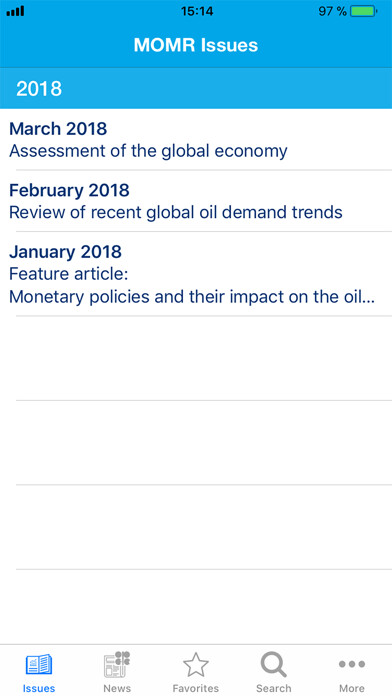Go to the Search tab label
This screenshot has width=392, height=696.
click(x=274, y=688)
